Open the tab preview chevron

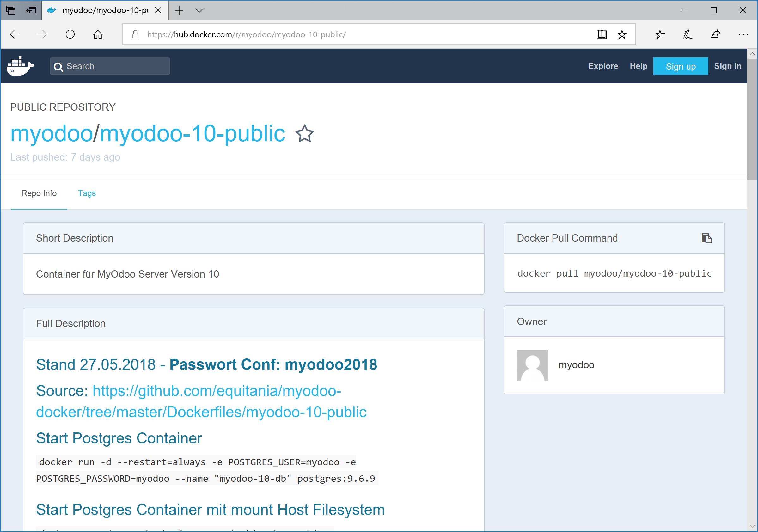[199, 10]
